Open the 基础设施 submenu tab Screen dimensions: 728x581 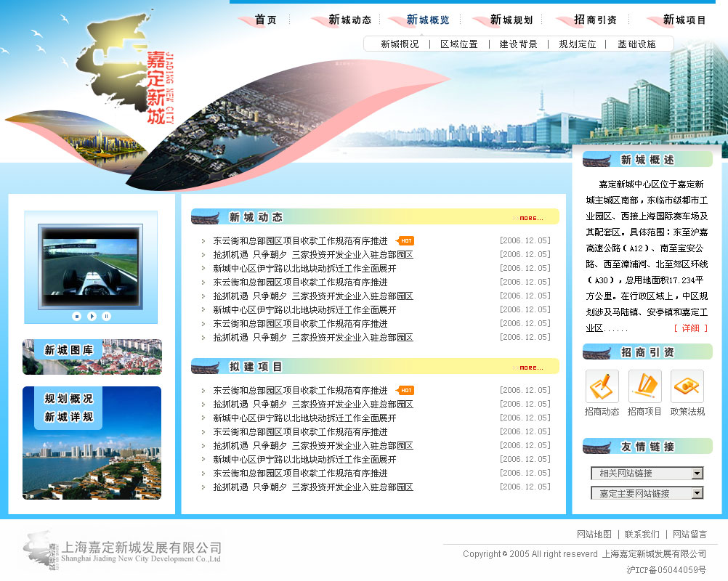point(636,44)
